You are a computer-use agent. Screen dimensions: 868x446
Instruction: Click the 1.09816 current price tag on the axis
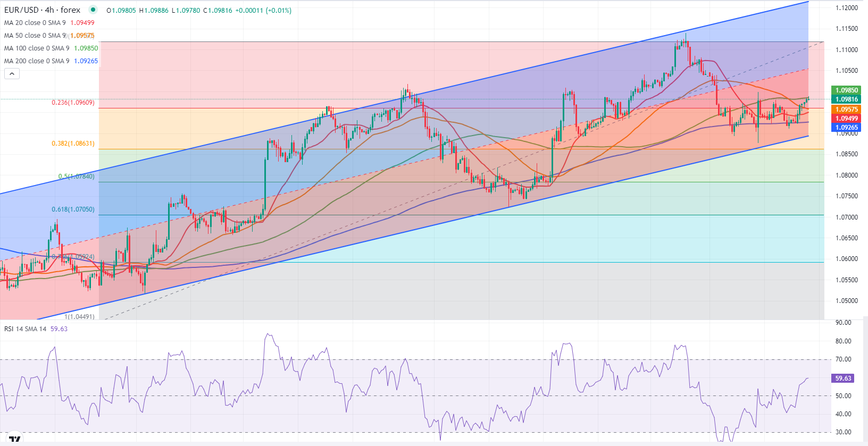click(846, 99)
